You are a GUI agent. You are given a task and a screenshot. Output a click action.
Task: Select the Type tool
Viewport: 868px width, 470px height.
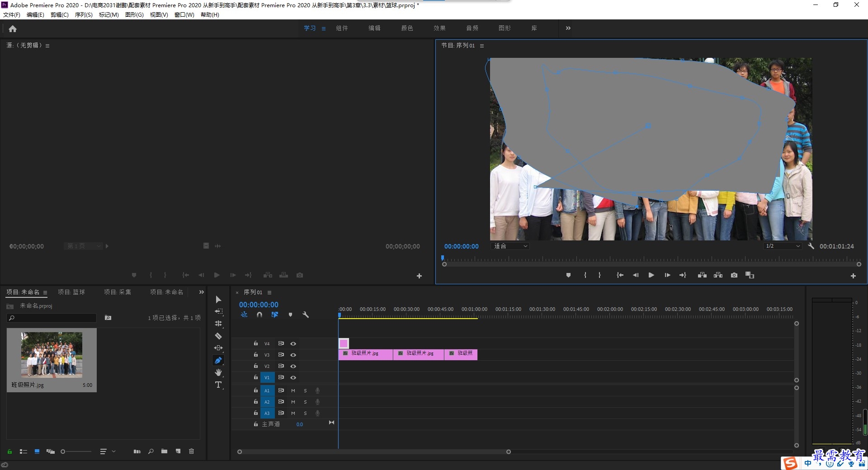point(218,385)
